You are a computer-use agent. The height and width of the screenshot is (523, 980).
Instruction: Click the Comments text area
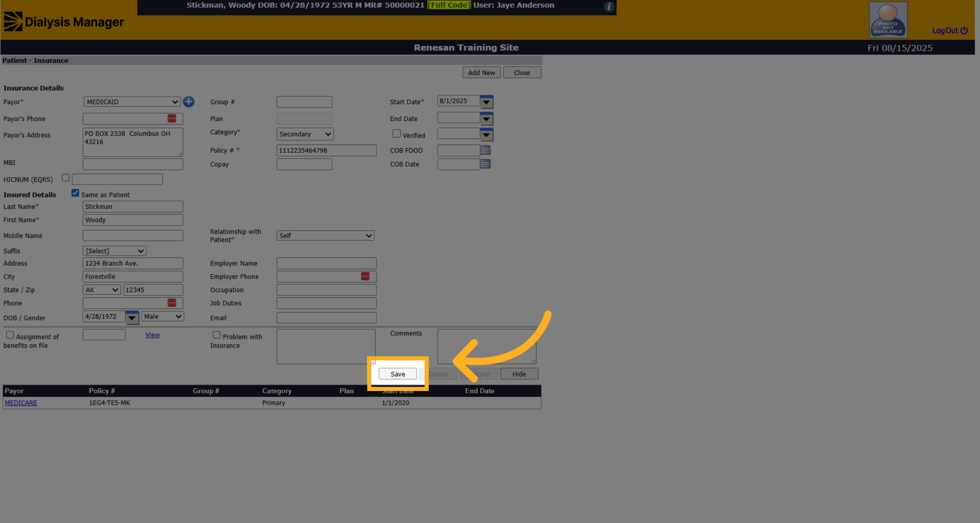487,346
